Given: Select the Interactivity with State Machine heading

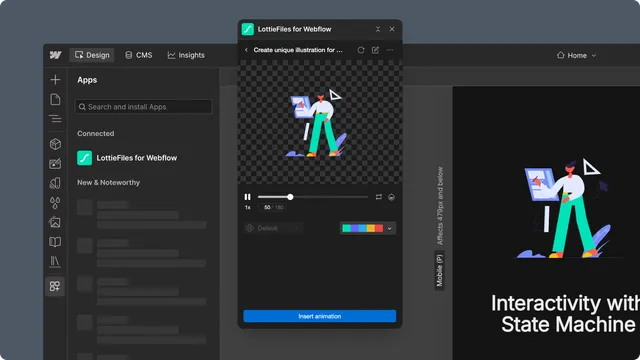Looking at the screenshot, I should [565, 314].
